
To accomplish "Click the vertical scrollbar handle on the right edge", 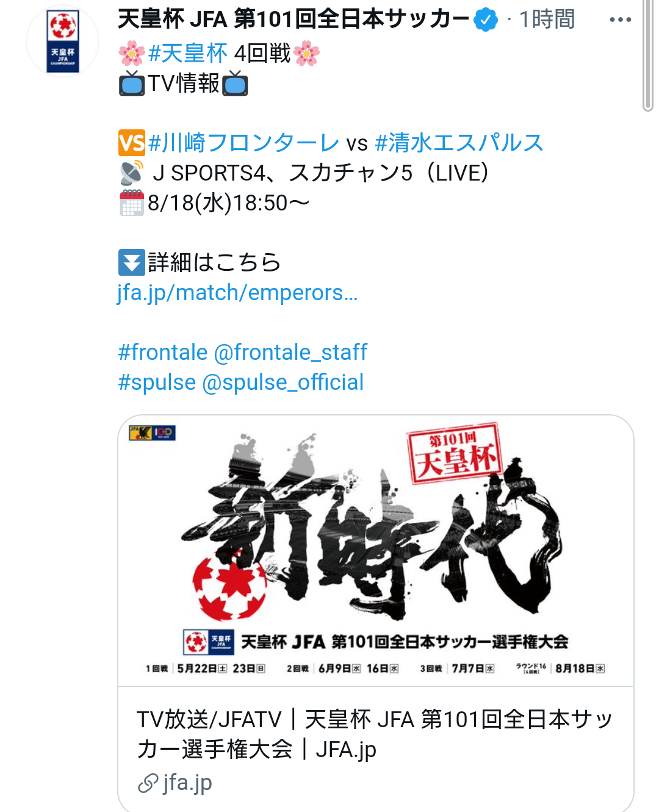I will 648,56.
